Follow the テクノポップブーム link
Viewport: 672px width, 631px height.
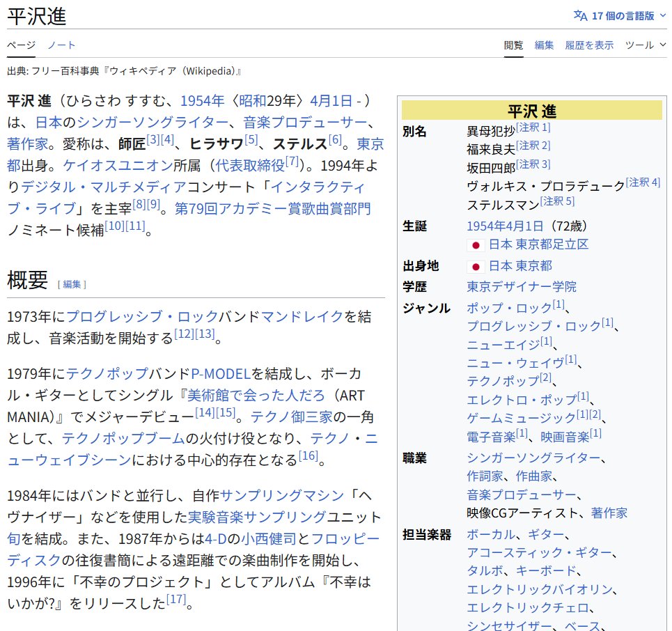pos(123,438)
